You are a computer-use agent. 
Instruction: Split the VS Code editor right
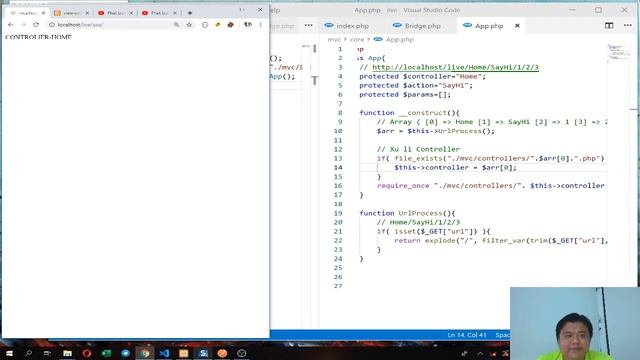click(x=609, y=26)
